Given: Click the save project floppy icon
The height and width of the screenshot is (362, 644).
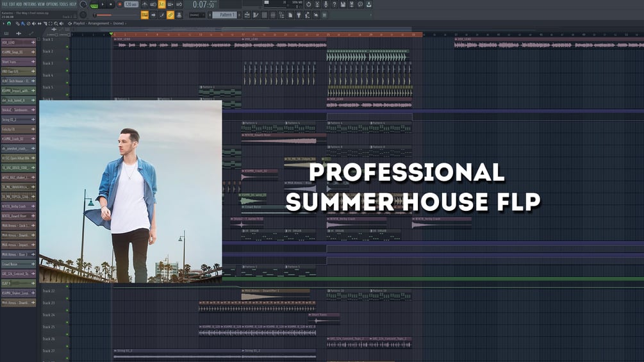Looking at the screenshot, I should [343, 4].
